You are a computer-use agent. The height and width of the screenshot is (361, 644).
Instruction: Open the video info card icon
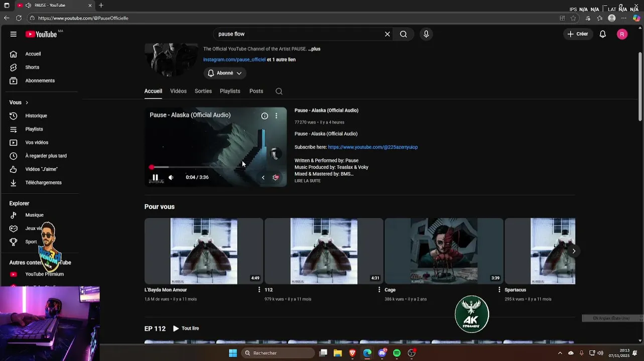(265, 116)
